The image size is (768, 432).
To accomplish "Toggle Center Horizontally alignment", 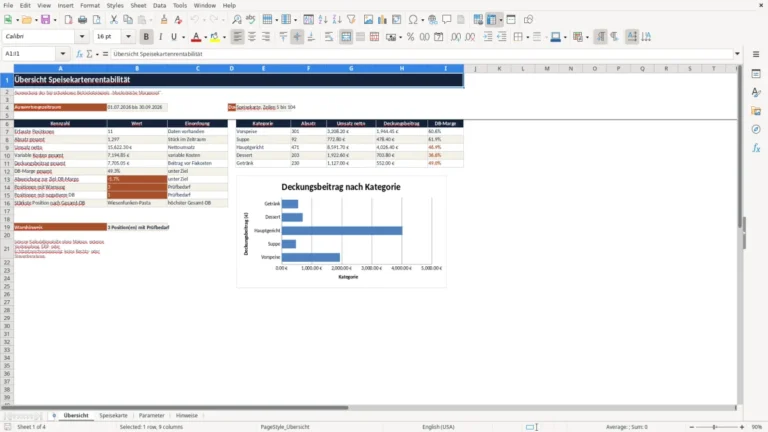I will [252, 37].
